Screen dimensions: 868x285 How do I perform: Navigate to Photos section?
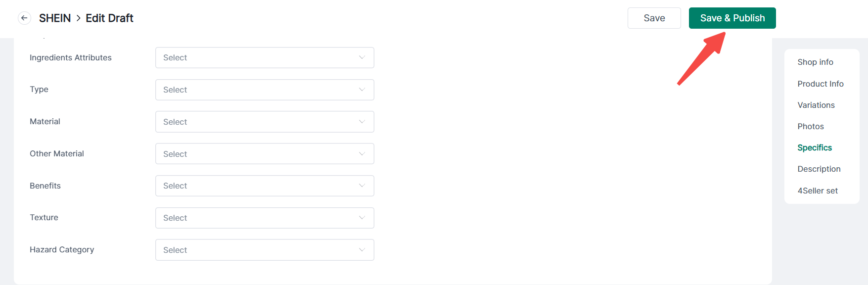click(x=810, y=127)
